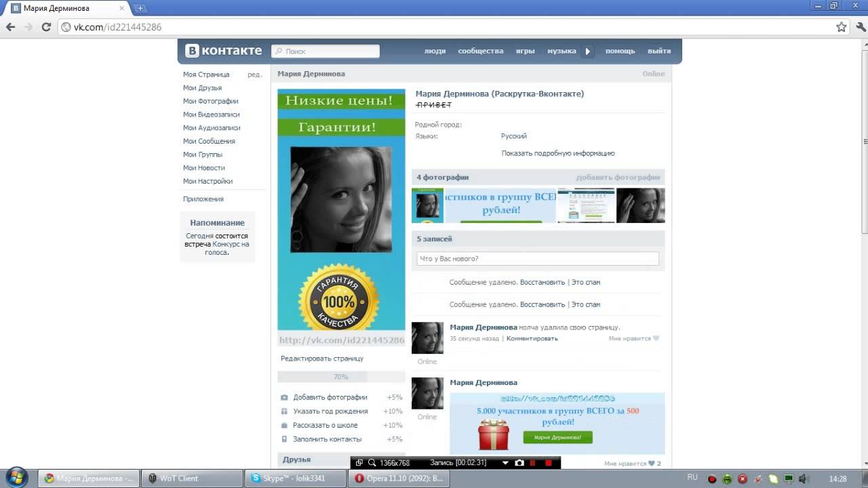Click the VK search box
Screen dimensions: 868x488
[325, 51]
